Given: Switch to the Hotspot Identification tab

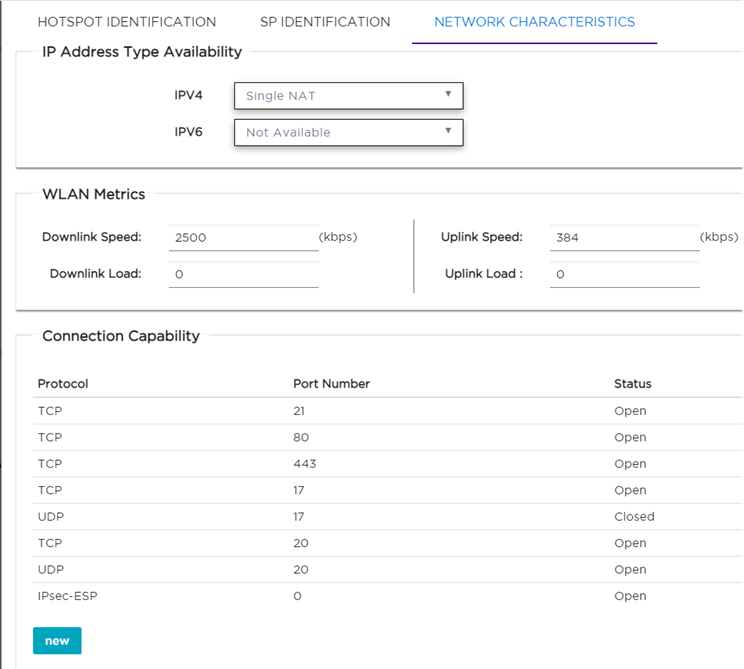Looking at the screenshot, I should (127, 22).
